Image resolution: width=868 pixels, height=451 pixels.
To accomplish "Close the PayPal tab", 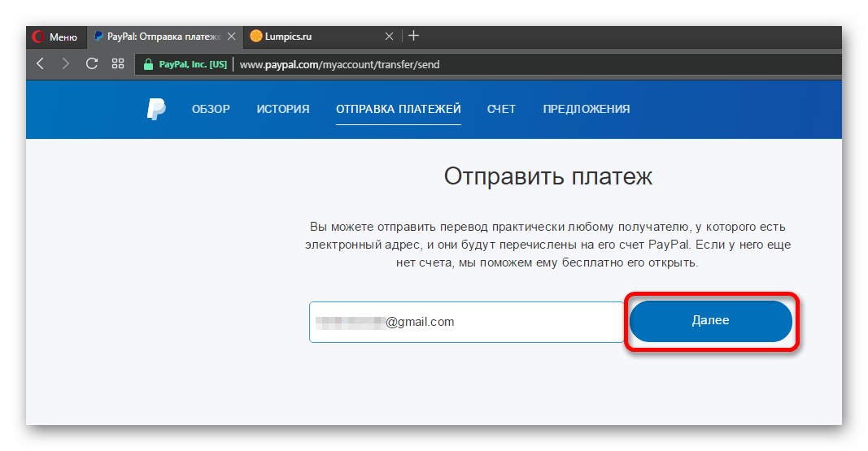I will [231, 37].
